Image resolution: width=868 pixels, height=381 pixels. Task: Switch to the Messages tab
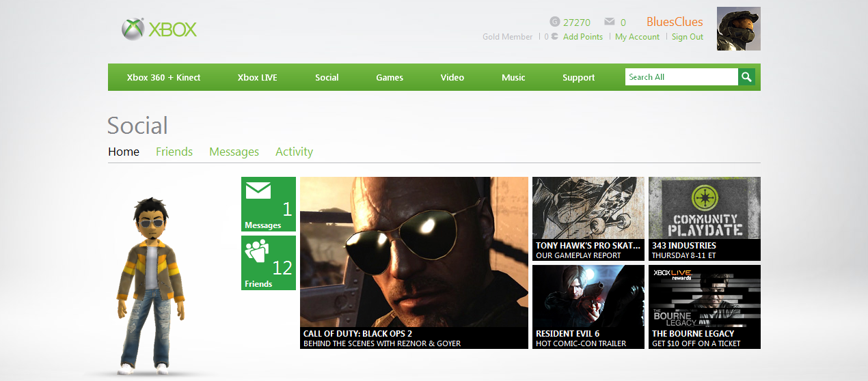click(234, 152)
